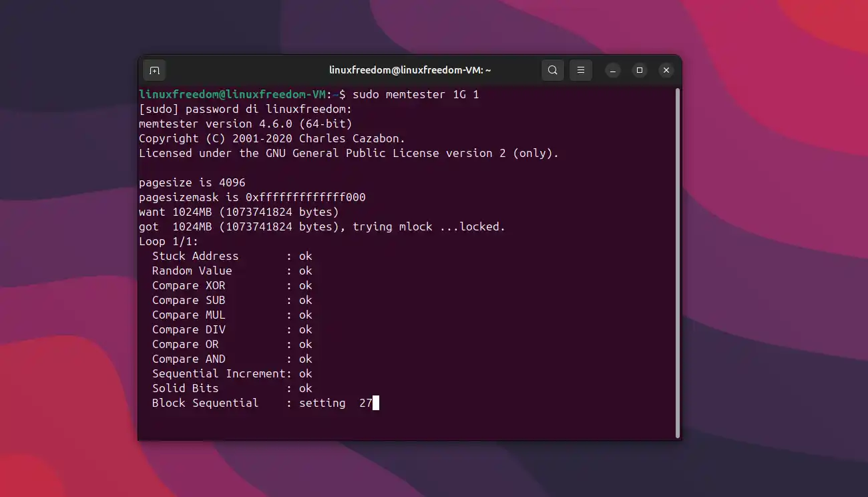The image size is (868, 497).
Task: Click the 'memtester version 4.6.0 (64-bit)' line
Action: pos(245,124)
